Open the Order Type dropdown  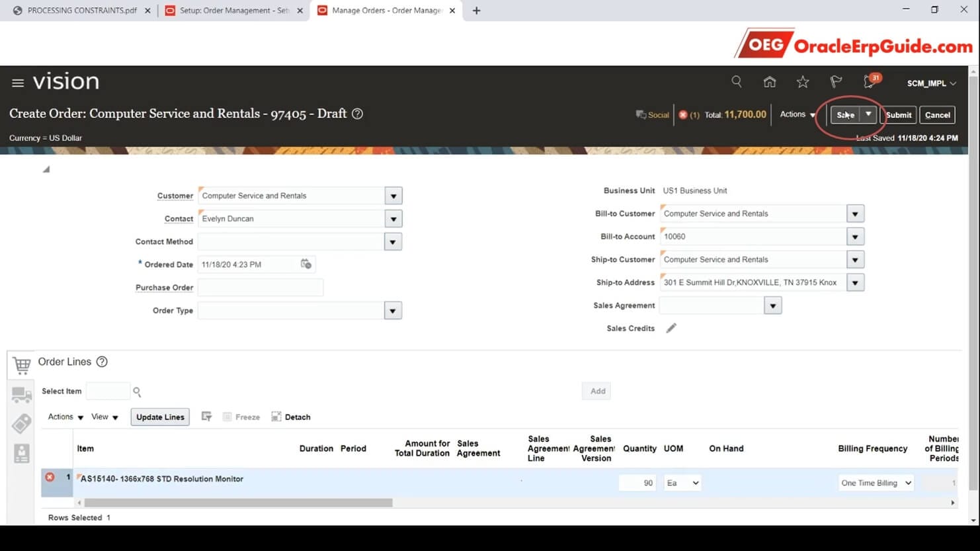[x=393, y=310]
